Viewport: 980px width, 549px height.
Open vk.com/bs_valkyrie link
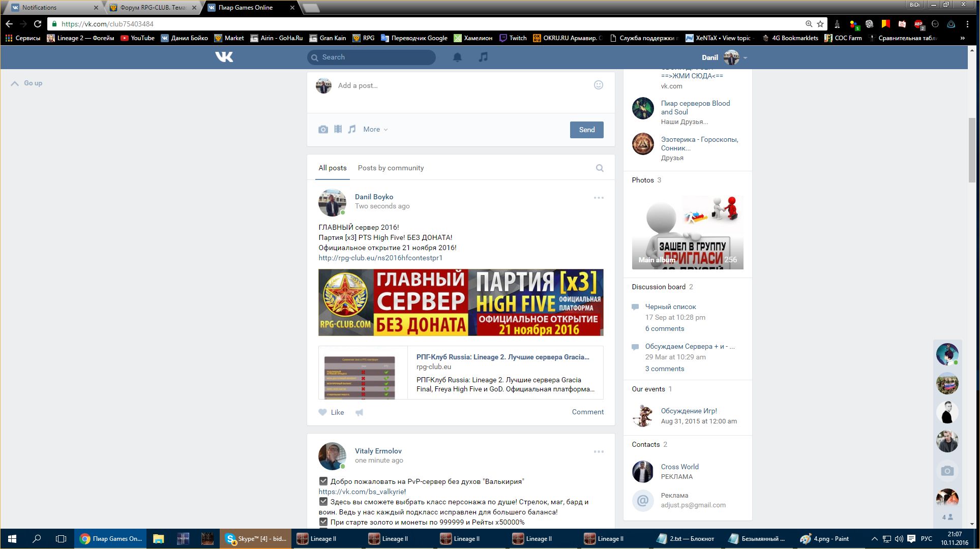tap(361, 492)
